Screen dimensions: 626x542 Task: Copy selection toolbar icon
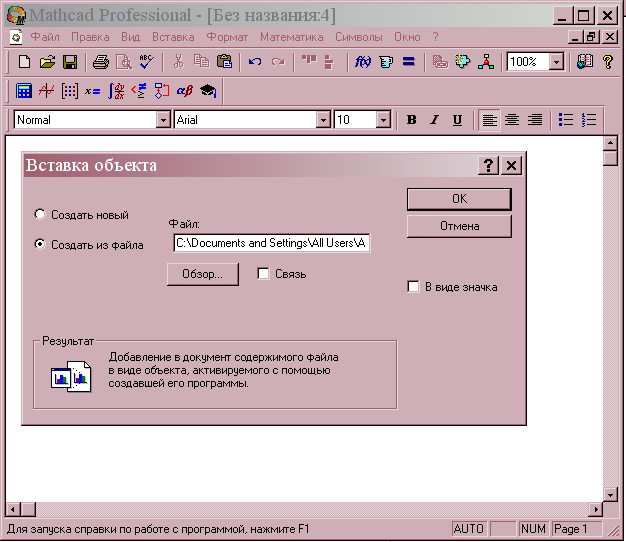click(x=201, y=62)
